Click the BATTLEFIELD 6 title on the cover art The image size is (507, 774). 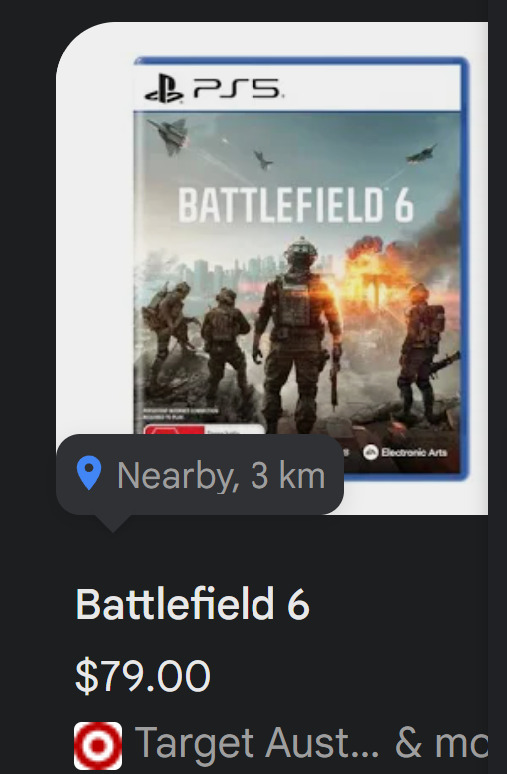pyautogui.click(x=296, y=205)
